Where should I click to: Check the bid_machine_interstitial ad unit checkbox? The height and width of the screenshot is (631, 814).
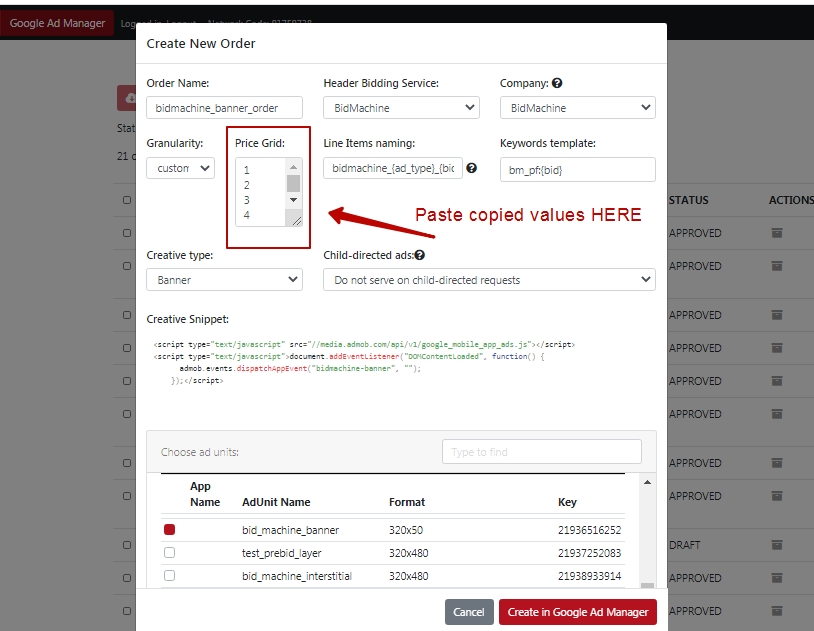point(169,575)
